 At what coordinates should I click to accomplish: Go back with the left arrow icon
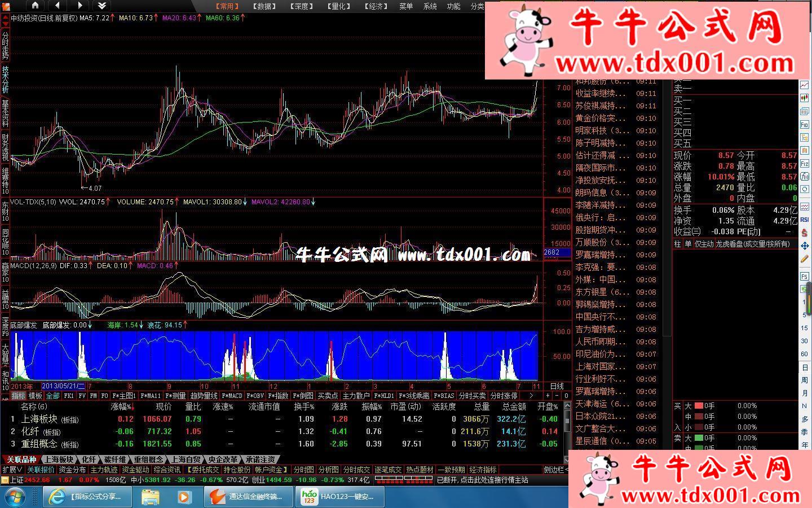click(57, 6)
